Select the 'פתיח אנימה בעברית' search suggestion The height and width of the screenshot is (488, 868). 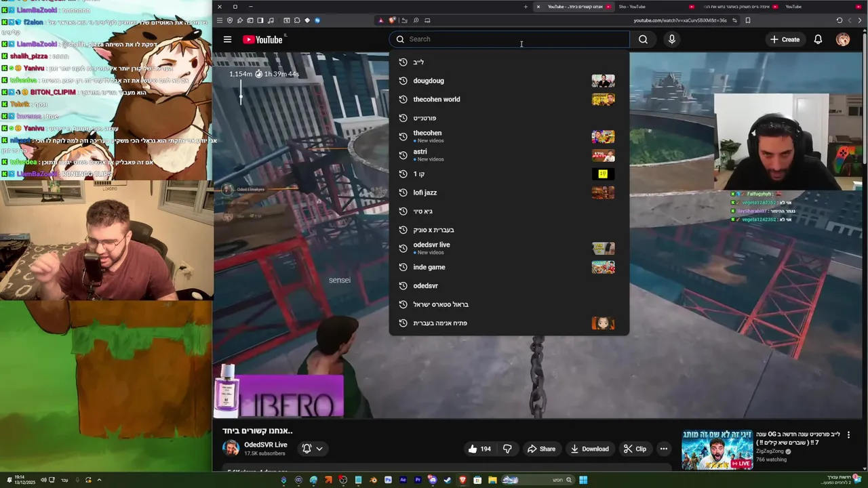coord(509,323)
